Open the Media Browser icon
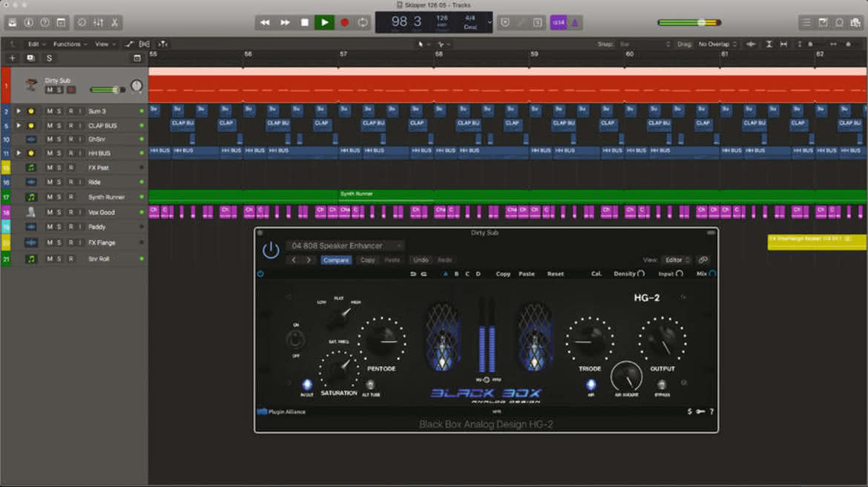The image size is (868, 487). (856, 23)
